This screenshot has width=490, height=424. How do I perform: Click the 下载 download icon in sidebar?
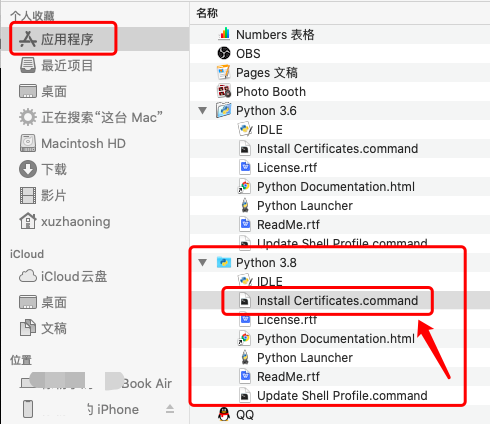tap(28, 169)
